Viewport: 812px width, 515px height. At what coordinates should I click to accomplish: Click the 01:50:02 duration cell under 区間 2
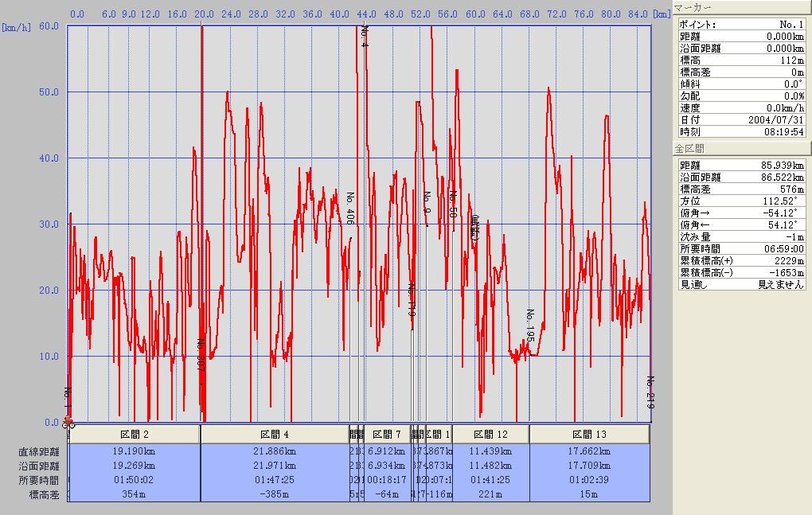(135, 480)
